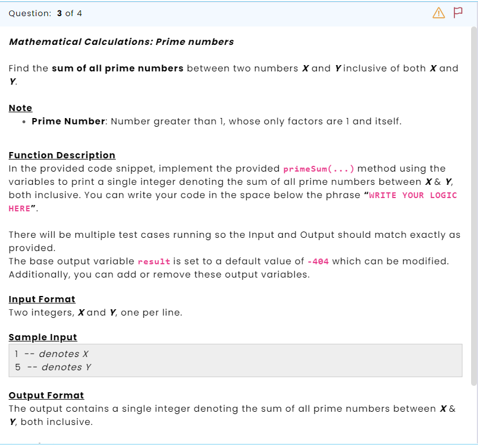This screenshot has width=478, height=448.
Task: Click the flag icon to report the question
Action: coord(457,12)
